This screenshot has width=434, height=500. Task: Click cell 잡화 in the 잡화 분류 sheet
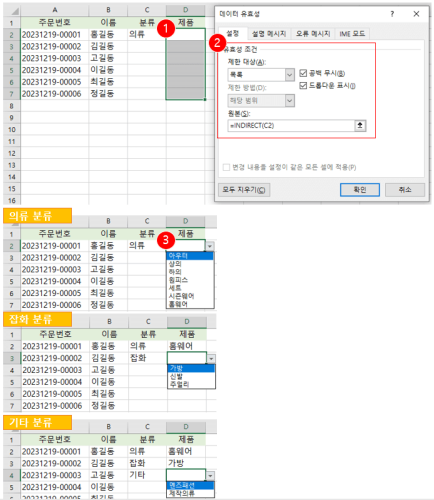point(148,358)
